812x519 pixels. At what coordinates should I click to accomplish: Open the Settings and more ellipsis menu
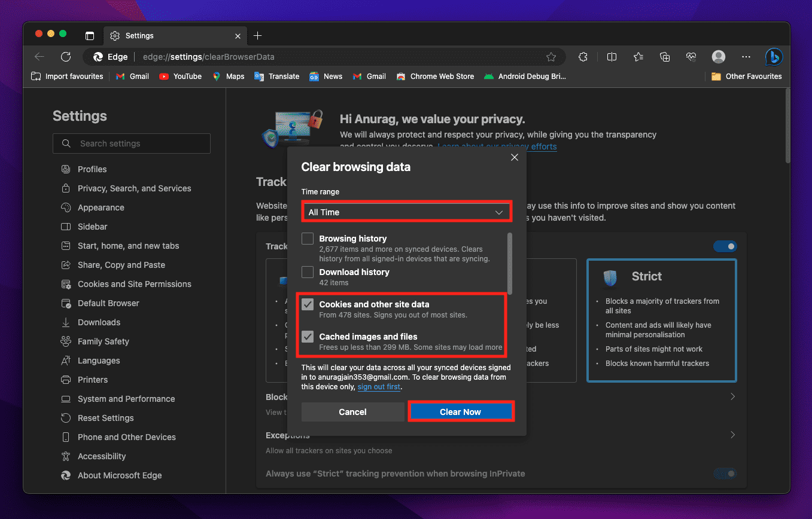click(746, 57)
